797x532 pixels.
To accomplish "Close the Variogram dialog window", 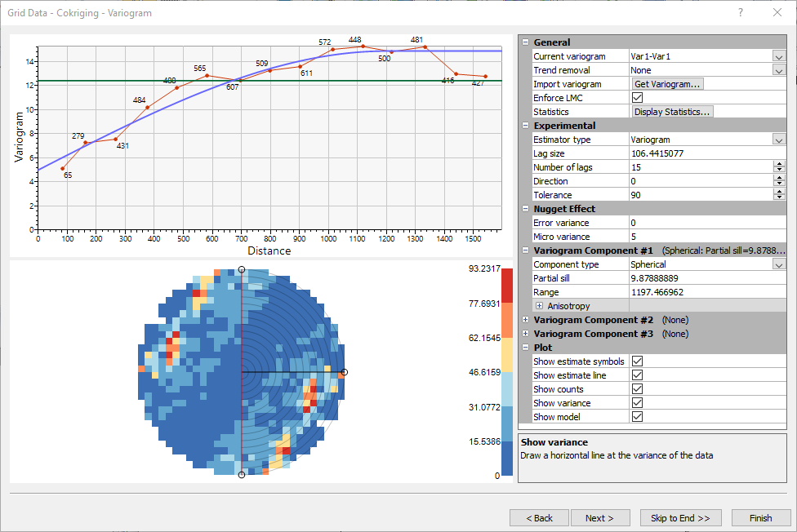I will point(777,13).
